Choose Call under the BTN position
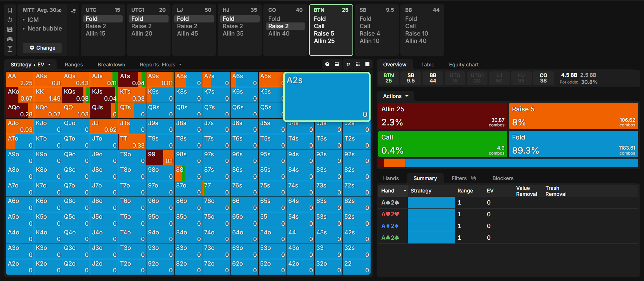This screenshot has width=644, height=281. coord(319,26)
